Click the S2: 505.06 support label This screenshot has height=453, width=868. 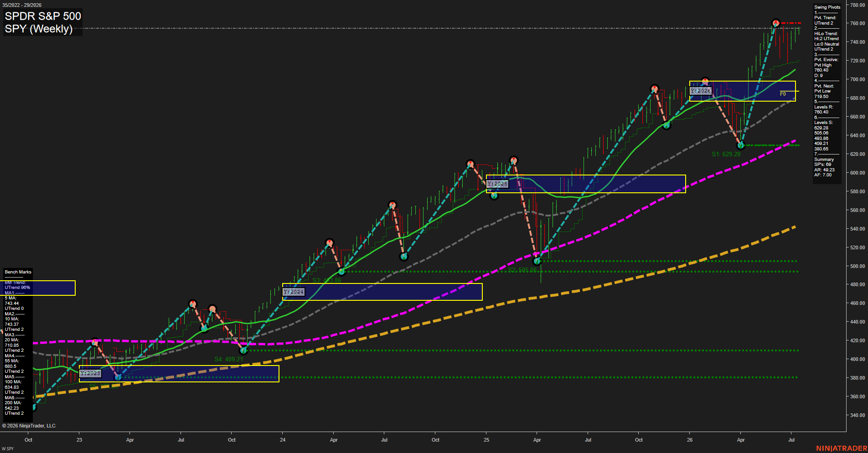(522, 270)
